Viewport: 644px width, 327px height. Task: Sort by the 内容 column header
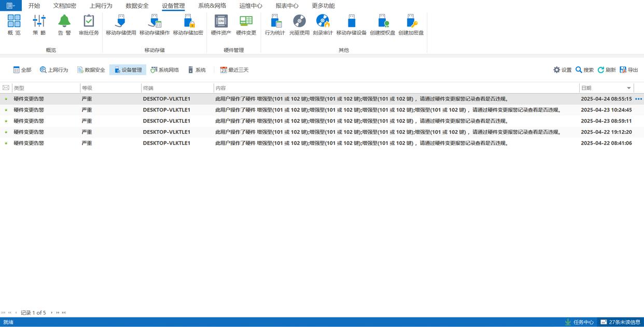(x=397, y=88)
